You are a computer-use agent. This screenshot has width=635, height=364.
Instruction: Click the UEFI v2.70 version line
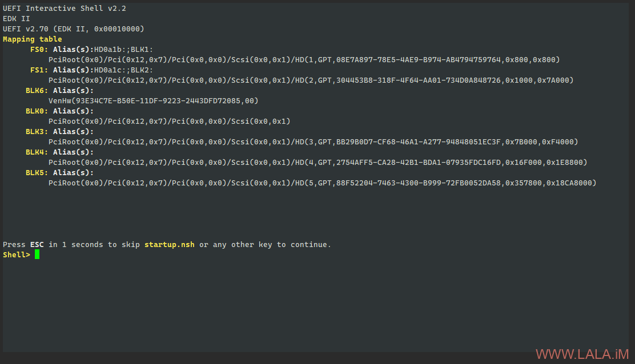[74, 29]
